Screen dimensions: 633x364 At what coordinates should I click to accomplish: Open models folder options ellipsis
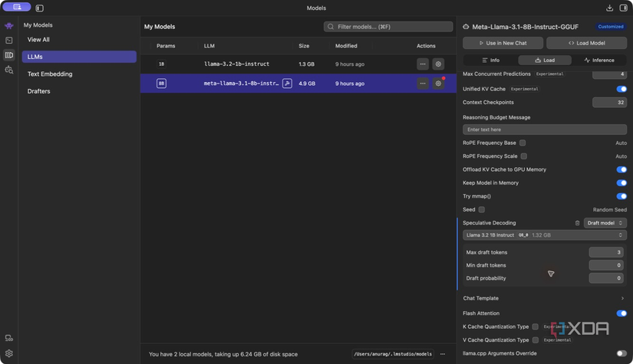tap(443, 354)
